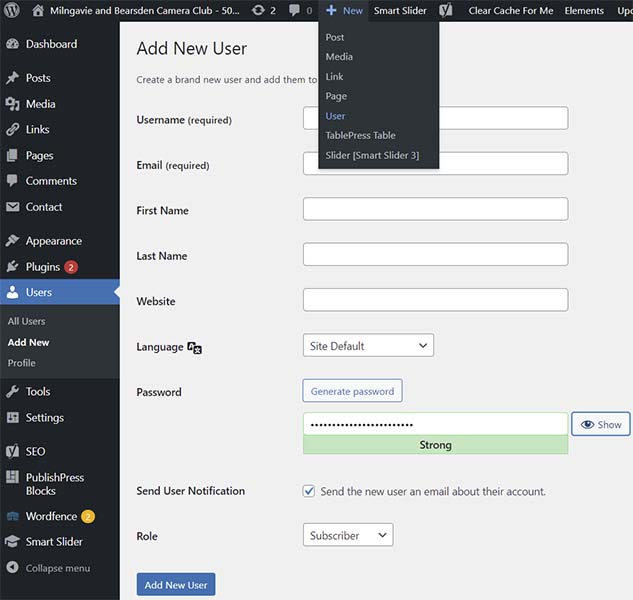Screen dimensions: 633x600
Task: Click the Plugins update count badge
Action: [71, 267]
